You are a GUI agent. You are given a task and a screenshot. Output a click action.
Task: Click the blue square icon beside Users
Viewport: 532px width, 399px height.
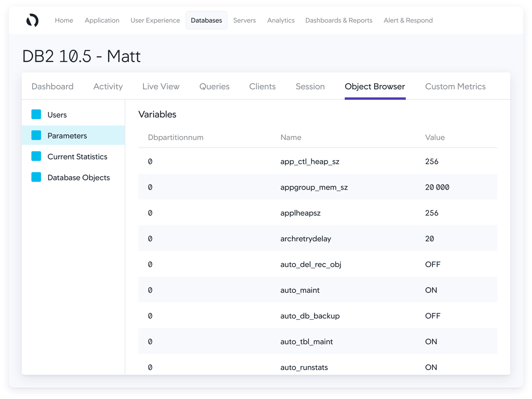coord(36,115)
